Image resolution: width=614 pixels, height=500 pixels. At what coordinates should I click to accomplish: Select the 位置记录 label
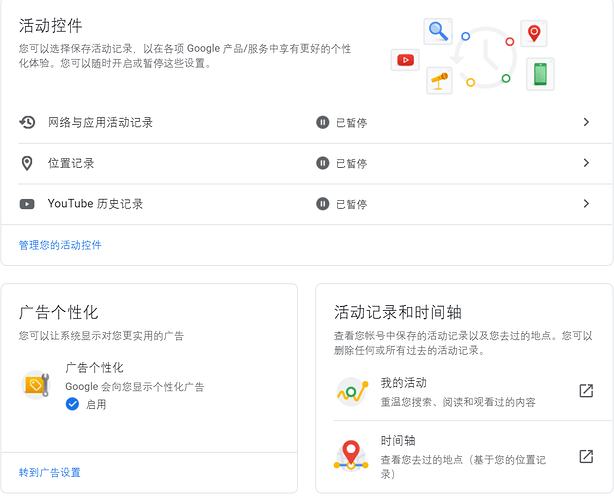click(x=71, y=163)
